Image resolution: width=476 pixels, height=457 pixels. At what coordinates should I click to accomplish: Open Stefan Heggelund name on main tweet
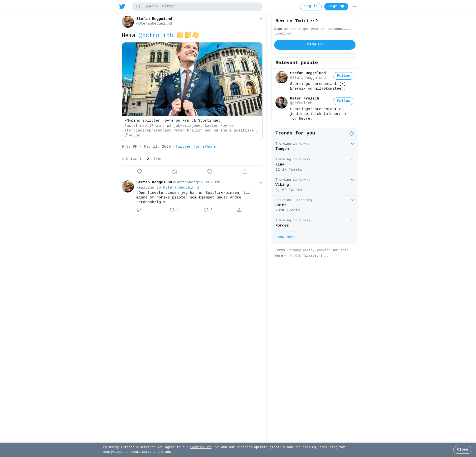(154, 19)
